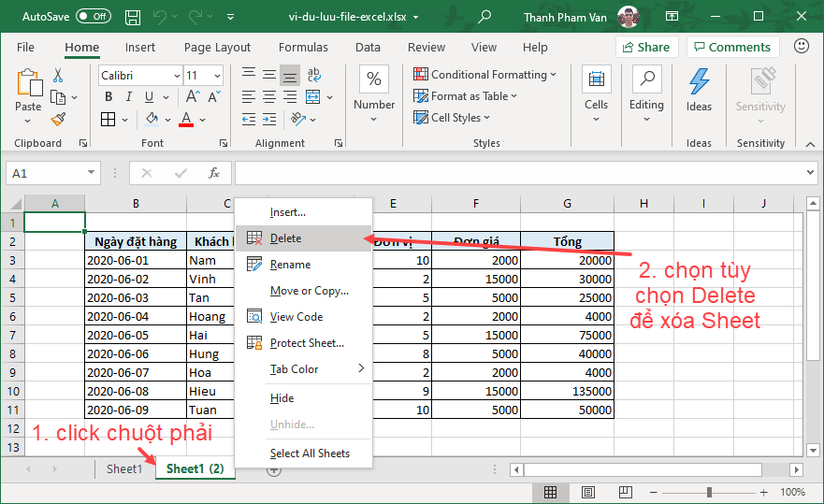Open Cell Styles menu

coord(452,118)
